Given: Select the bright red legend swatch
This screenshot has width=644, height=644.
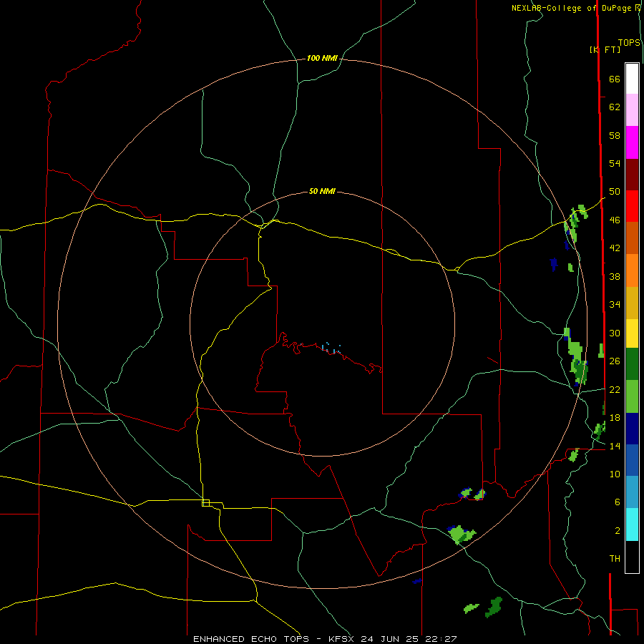Looking at the screenshot, I should click(x=632, y=206).
